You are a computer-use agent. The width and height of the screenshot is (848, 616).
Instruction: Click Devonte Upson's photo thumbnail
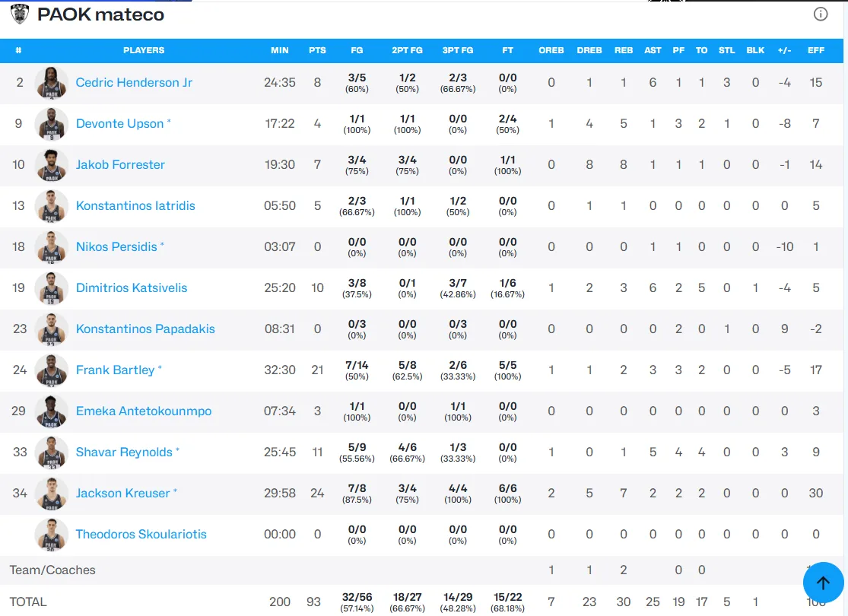(52, 124)
